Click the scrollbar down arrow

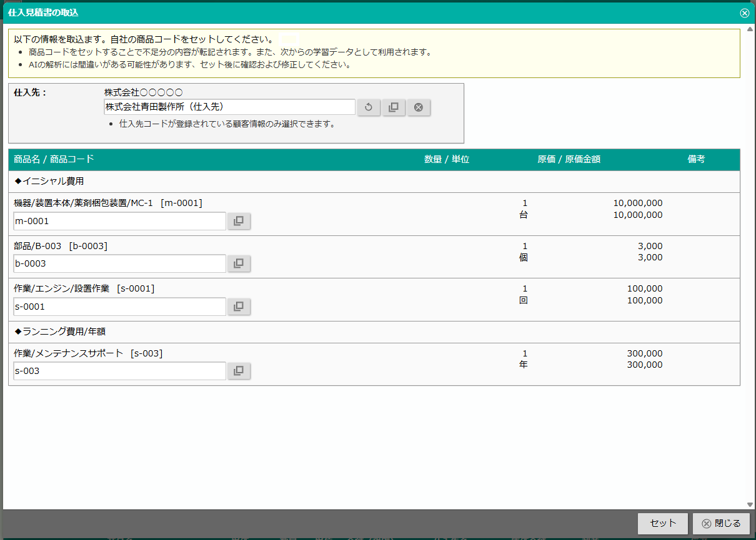click(x=750, y=504)
